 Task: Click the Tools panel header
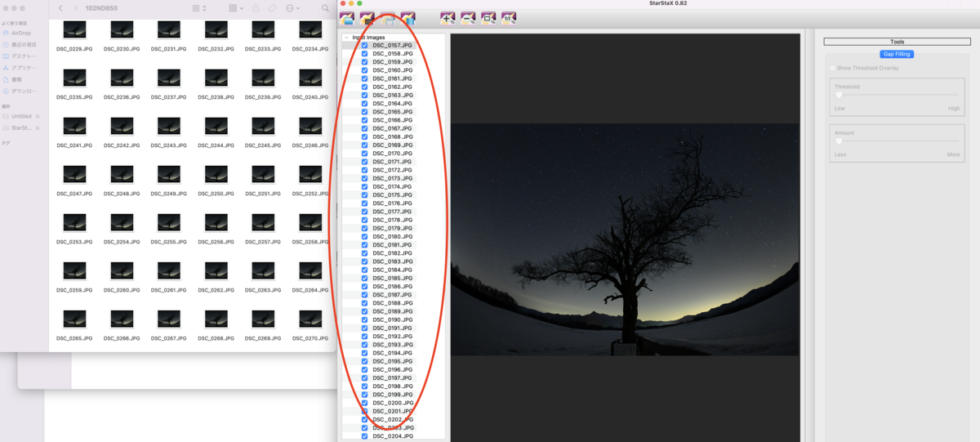pyautogui.click(x=897, y=42)
